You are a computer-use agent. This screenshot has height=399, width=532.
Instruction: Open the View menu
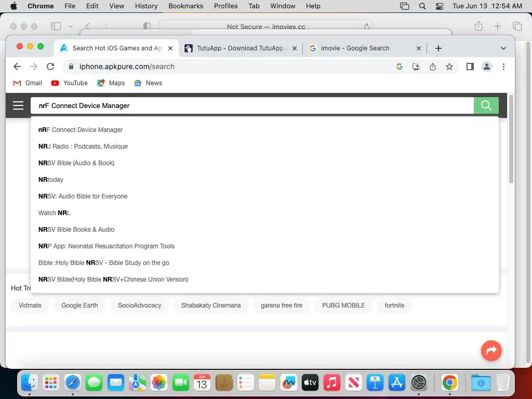click(117, 6)
